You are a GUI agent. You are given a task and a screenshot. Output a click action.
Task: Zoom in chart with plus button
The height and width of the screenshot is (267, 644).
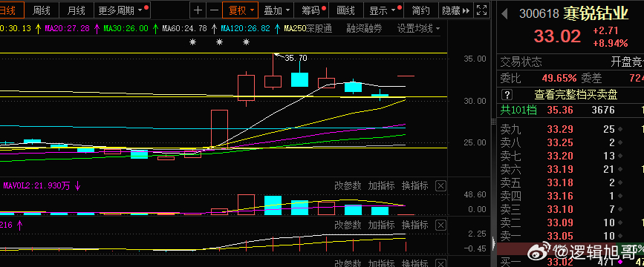click(x=198, y=10)
